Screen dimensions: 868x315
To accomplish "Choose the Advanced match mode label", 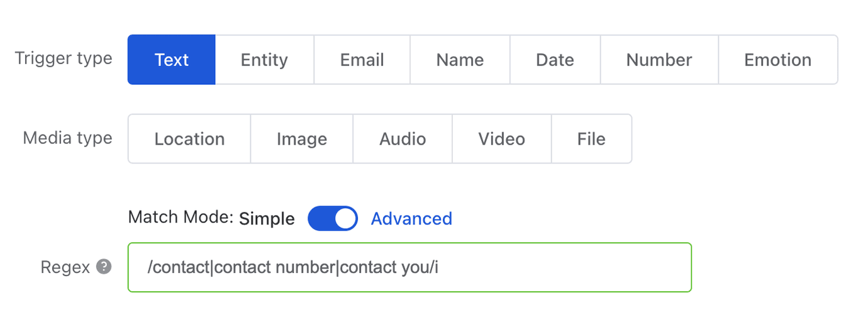I will (x=411, y=218).
